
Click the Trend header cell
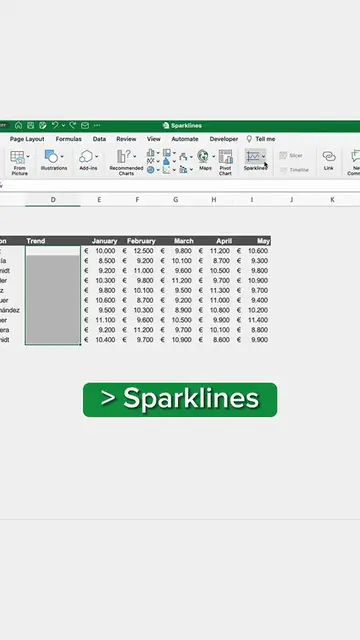[53, 241]
